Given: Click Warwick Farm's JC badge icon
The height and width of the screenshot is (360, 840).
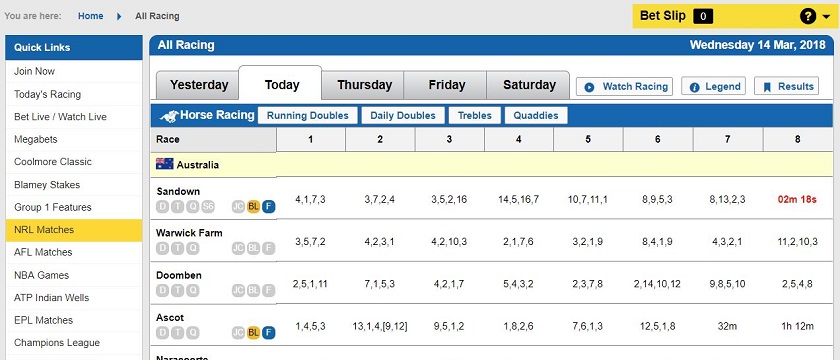Looking at the screenshot, I should point(238,248).
